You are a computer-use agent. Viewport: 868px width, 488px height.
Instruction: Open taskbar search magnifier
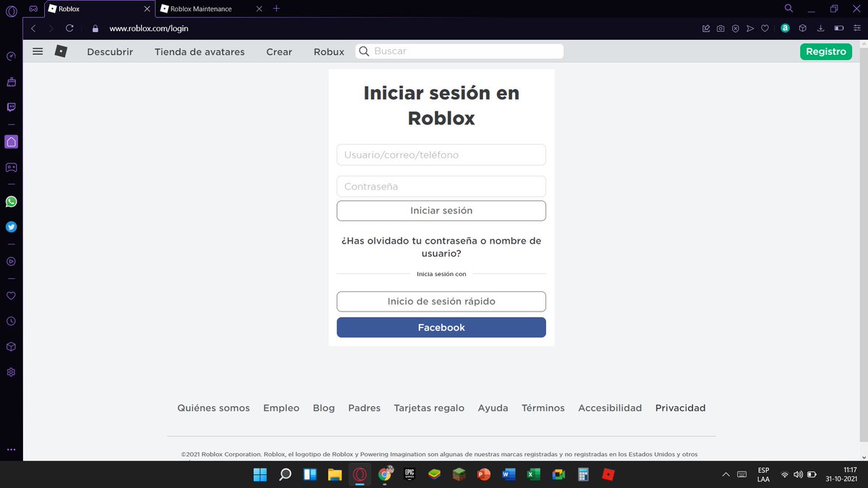coord(285,475)
